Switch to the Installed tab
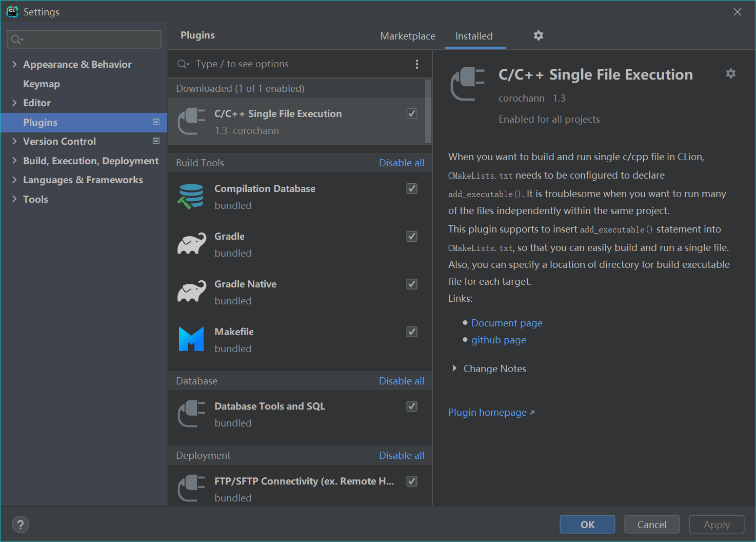 (x=474, y=36)
